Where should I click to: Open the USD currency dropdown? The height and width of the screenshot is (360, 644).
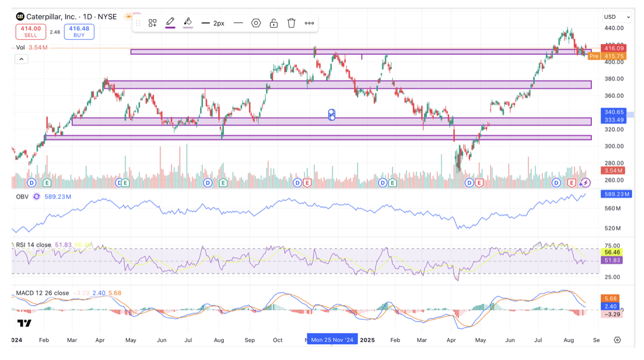[x=617, y=17]
